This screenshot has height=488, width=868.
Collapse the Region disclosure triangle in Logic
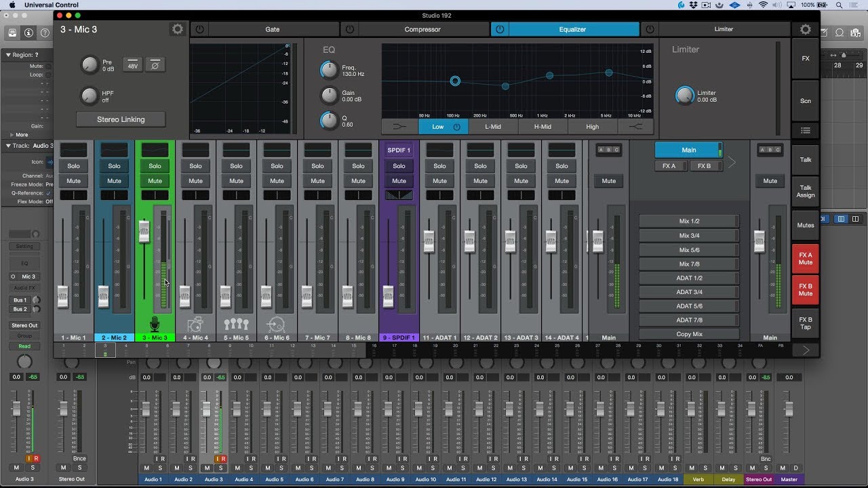8,55
